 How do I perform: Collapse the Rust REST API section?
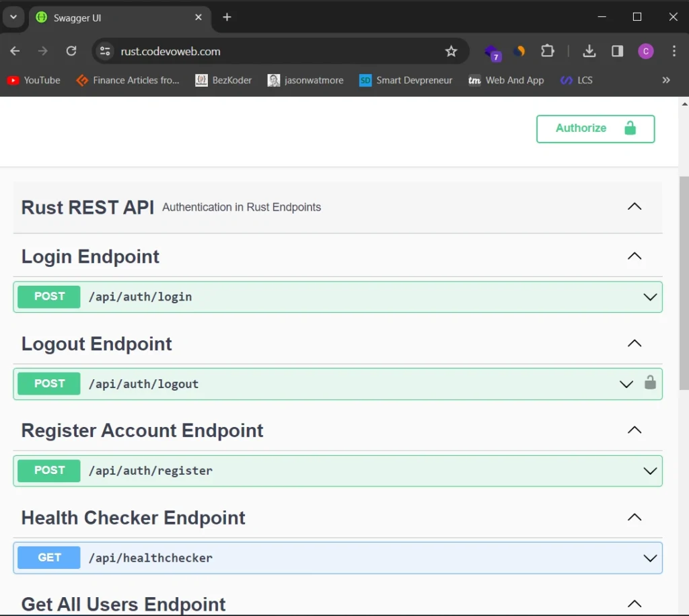click(x=633, y=206)
